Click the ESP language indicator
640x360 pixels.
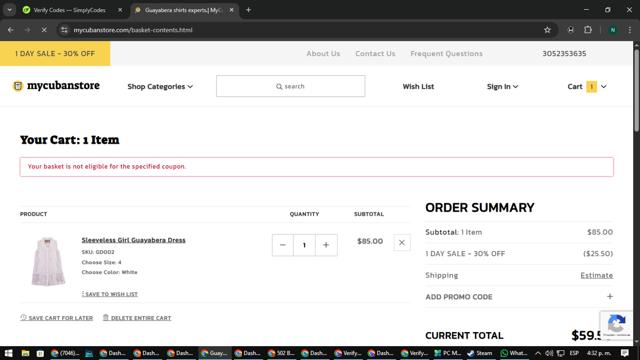(x=574, y=353)
